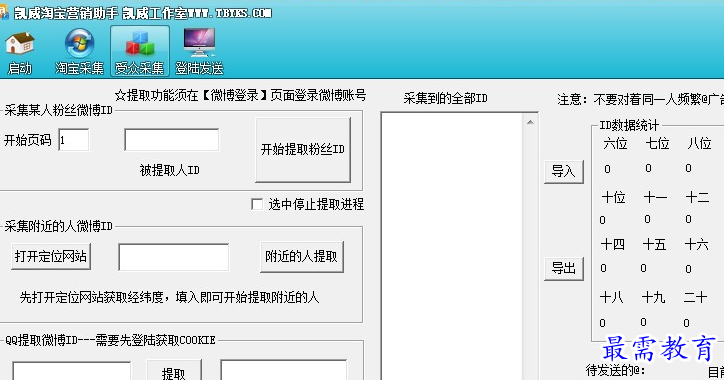Click the 七位 label in ID数据统计
Screen dimensions: 724x380
click(657, 144)
